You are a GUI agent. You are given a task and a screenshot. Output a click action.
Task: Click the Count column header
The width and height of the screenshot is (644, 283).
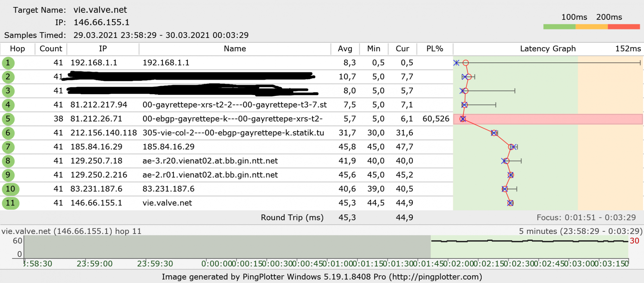[x=51, y=49]
